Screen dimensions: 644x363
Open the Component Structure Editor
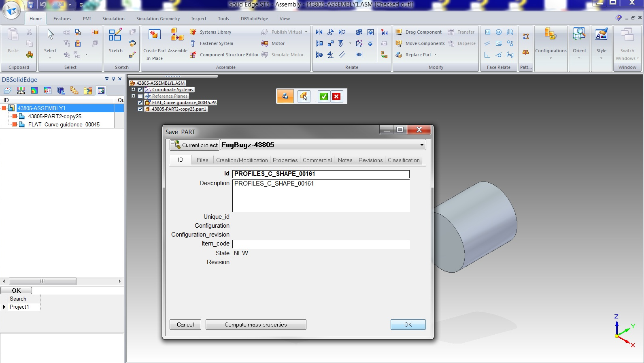[224, 55]
